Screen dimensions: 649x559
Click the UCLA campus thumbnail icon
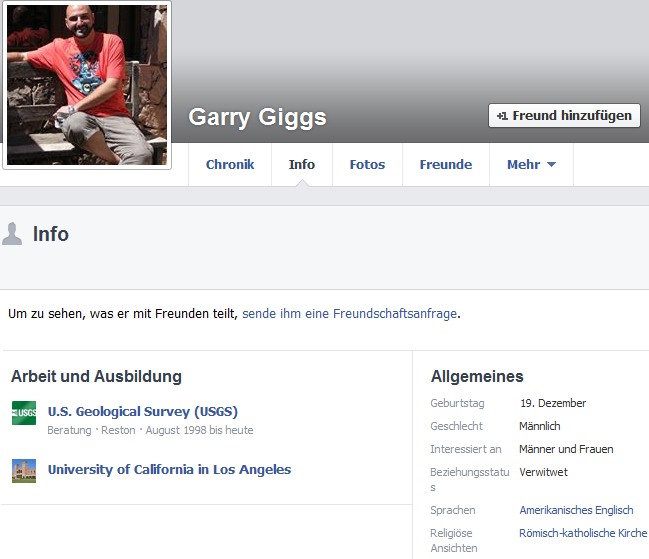click(x=24, y=471)
